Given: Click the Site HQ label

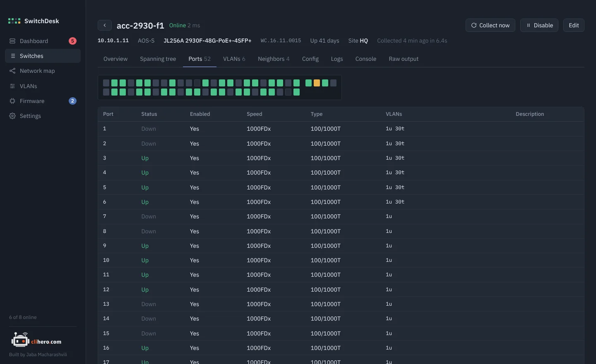Looking at the screenshot, I should (358, 41).
